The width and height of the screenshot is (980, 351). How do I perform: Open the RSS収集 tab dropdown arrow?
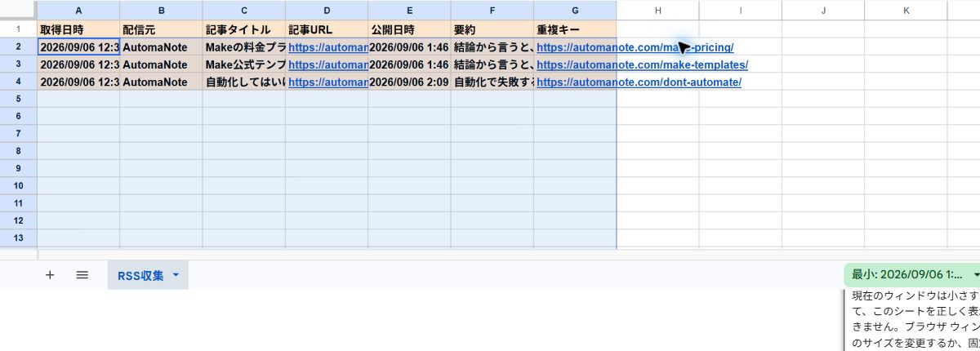point(176,276)
